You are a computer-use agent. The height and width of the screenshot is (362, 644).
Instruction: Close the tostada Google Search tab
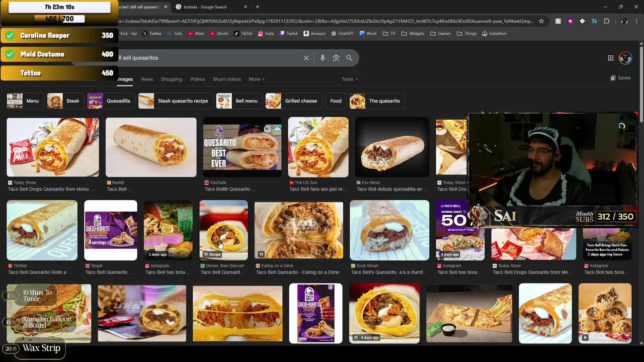246,7
